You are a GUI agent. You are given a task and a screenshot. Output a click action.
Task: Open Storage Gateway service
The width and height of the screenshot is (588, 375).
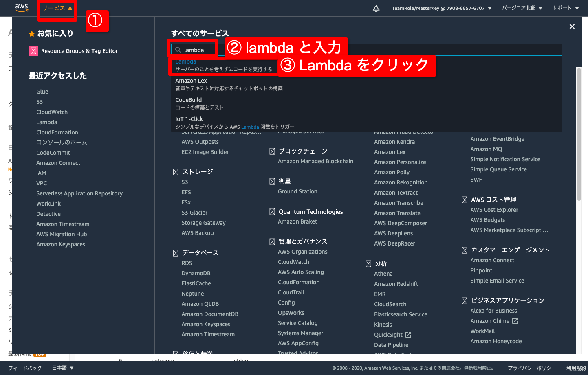point(203,223)
